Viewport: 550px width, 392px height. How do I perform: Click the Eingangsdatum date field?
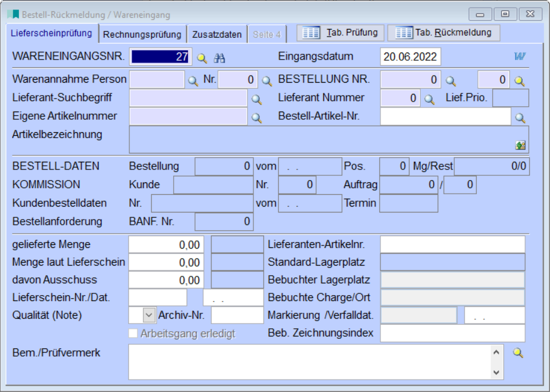410,57
